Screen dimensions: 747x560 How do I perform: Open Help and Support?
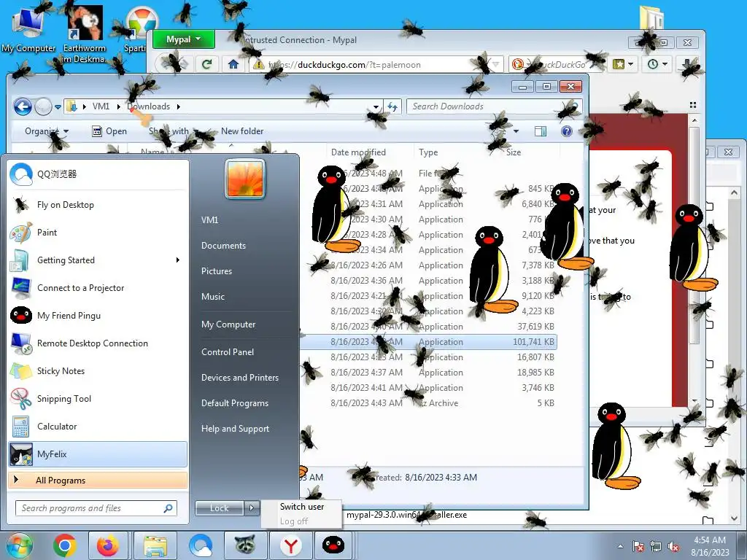(235, 429)
